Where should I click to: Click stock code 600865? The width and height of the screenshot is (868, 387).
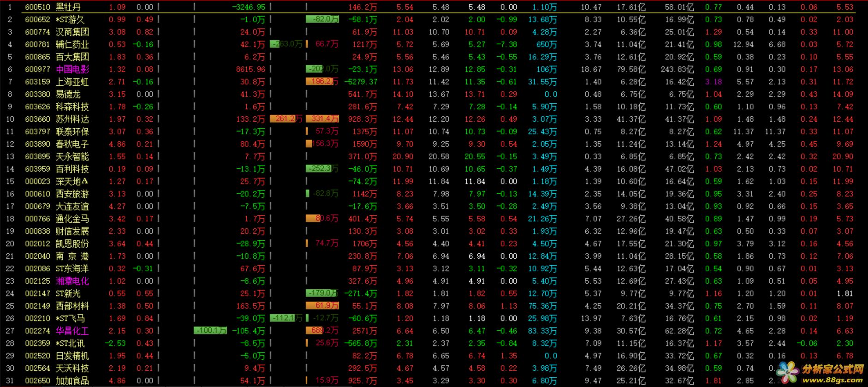click(x=37, y=57)
